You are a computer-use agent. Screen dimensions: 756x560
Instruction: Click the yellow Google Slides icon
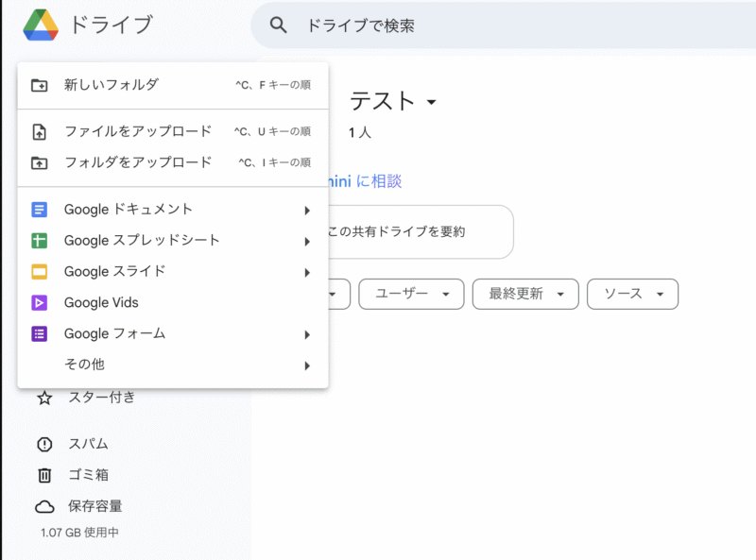[40, 272]
